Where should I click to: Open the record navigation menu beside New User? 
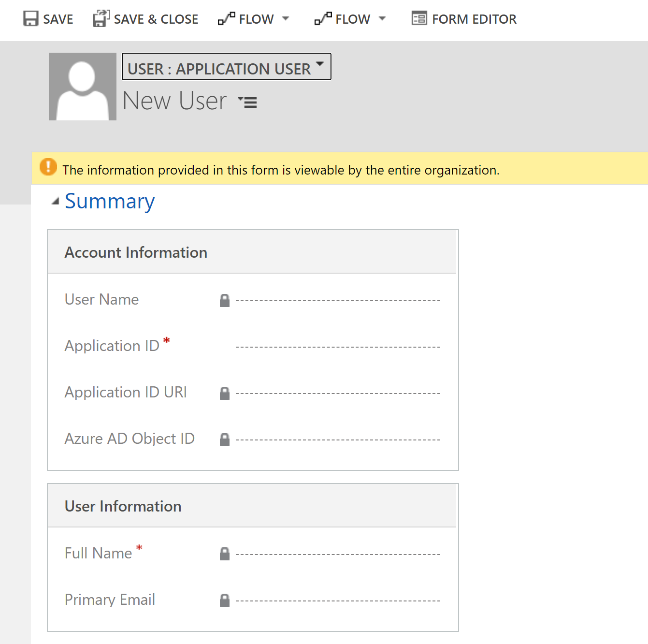point(247,102)
